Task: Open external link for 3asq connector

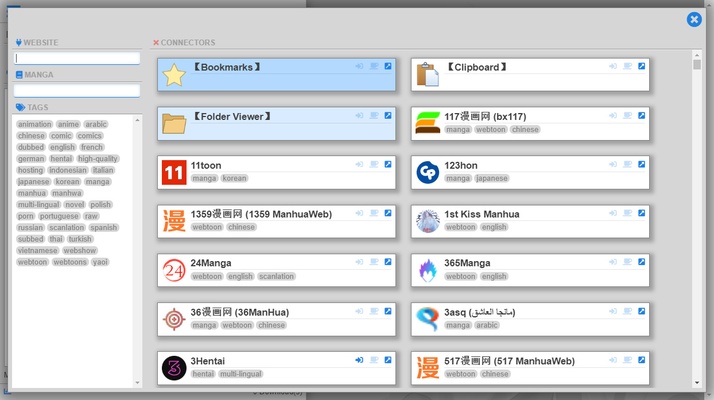Action: point(642,311)
